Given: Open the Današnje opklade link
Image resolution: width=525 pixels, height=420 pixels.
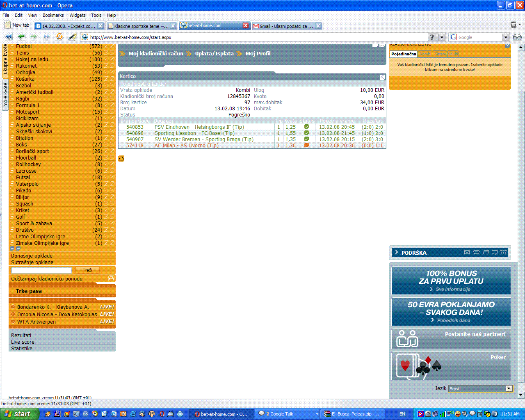Looking at the screenshot, I should pyautogui.click(x=32, y=256).
